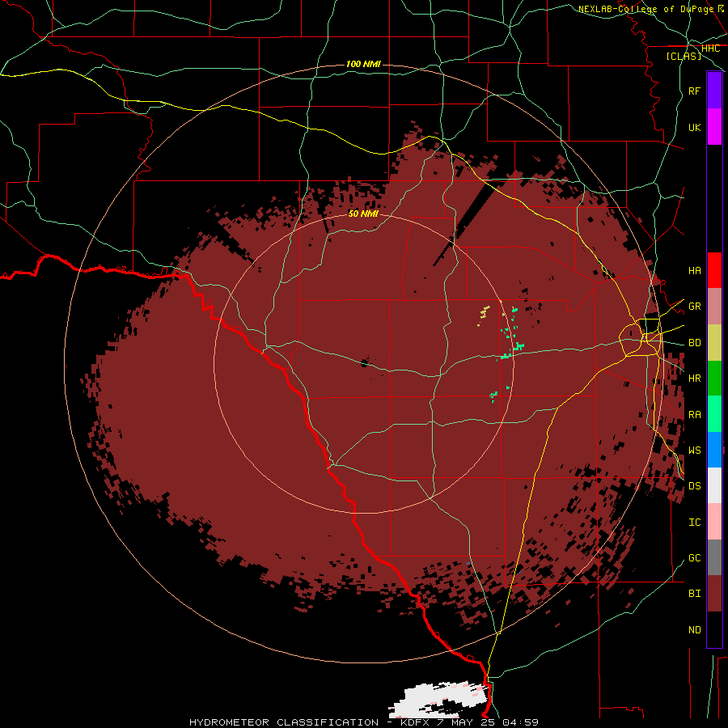Pick the mint green RA legend swatch

tap(714, 414)
